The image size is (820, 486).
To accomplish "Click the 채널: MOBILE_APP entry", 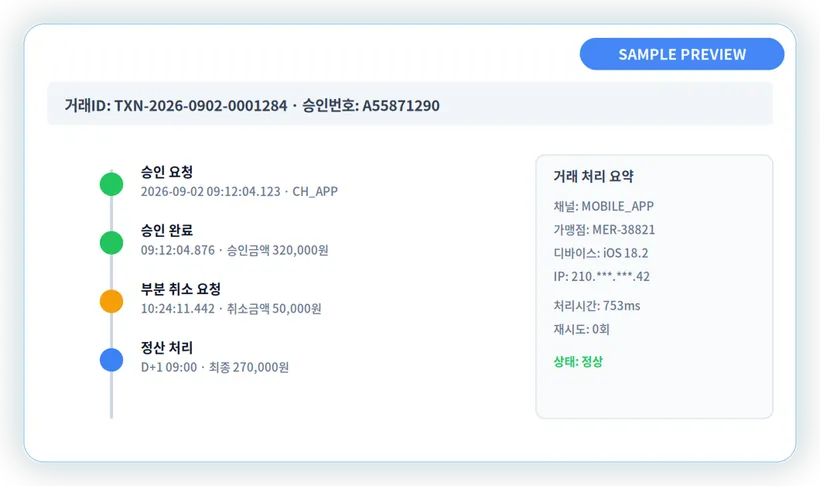I will (603, 206).
